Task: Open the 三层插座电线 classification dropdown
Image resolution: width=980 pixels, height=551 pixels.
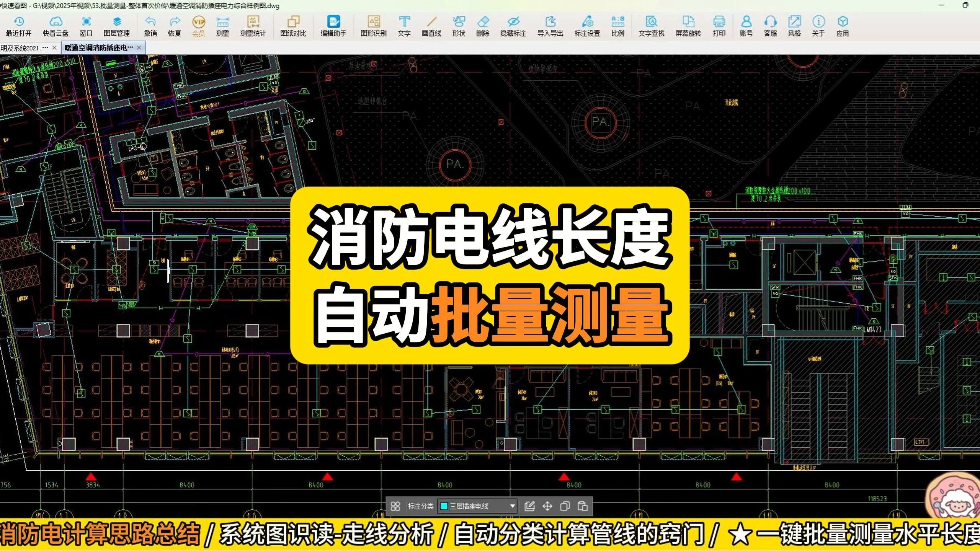Action: pyautogui.click(x=512, y=506)
